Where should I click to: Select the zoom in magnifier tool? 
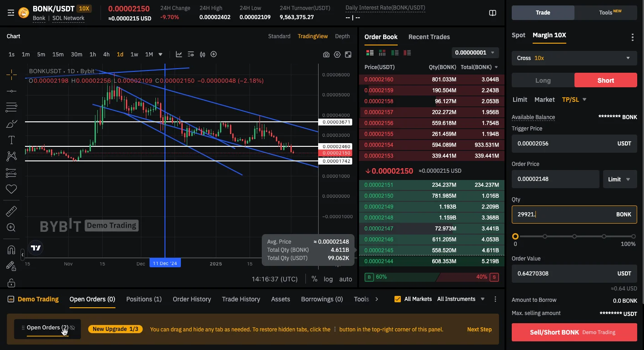pos(11,227)
